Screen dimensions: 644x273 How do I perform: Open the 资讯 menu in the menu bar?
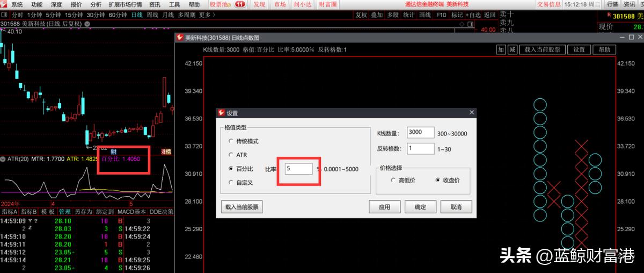(x=155, y=4)
